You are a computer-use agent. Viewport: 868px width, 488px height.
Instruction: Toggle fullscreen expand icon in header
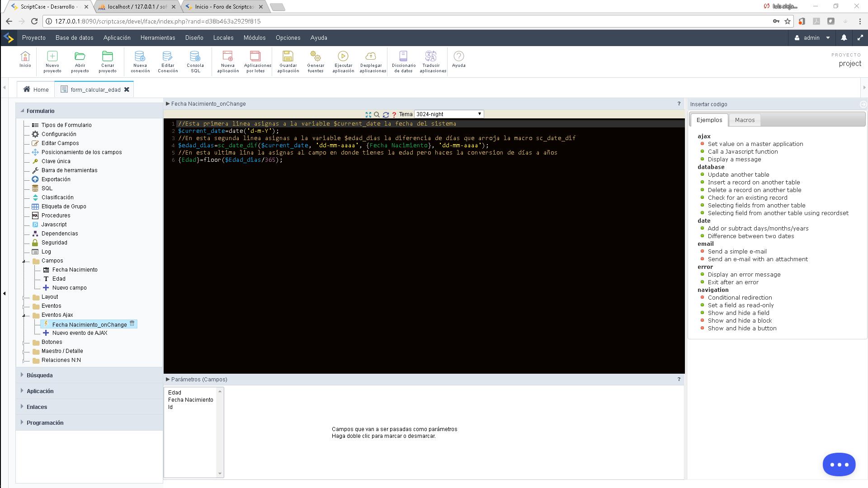coord(860,38)
